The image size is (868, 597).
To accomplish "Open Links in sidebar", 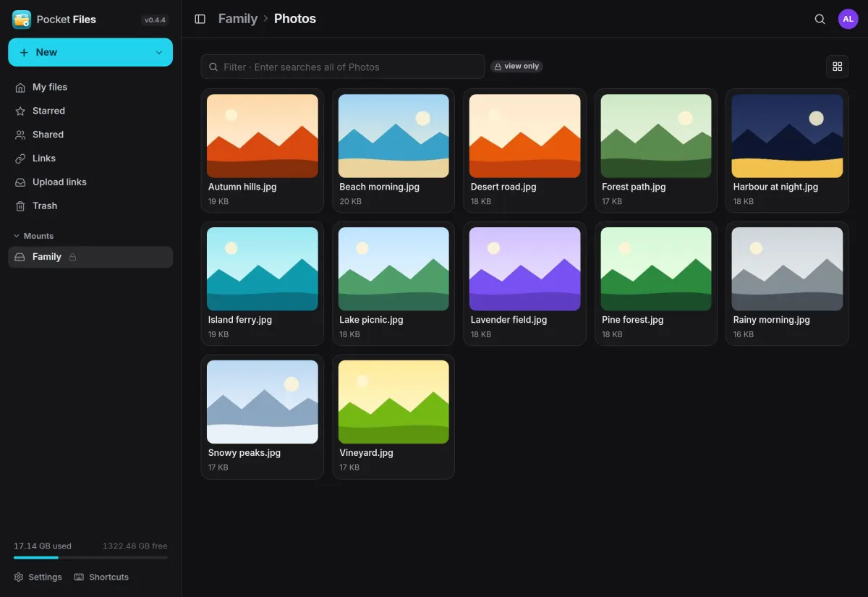I will point(90,158).
